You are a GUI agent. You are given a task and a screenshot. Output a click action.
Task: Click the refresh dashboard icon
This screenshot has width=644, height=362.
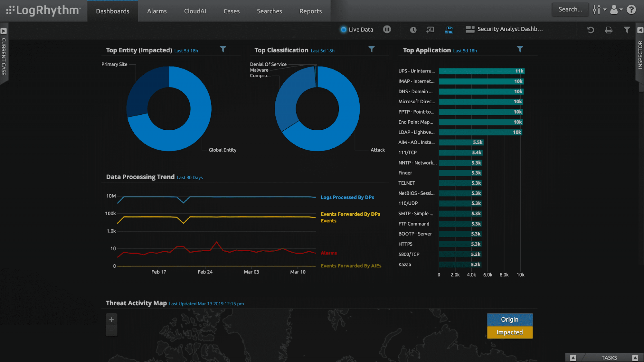(590, 30)
